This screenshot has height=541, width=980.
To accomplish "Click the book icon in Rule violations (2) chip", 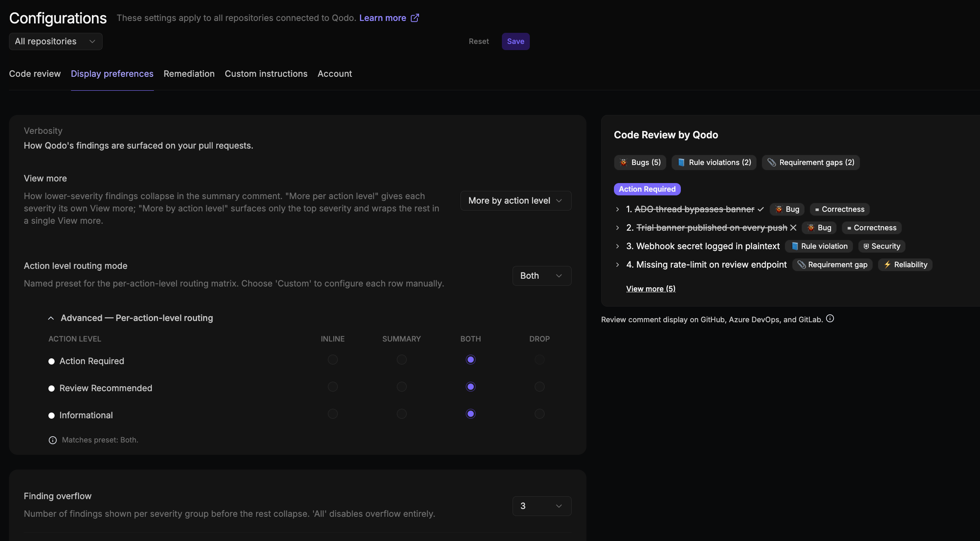I will (681, 162).
